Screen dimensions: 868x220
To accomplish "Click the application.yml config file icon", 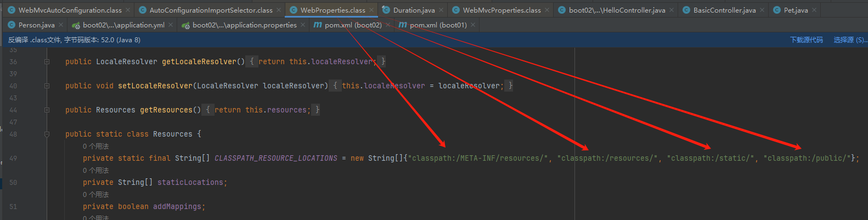I will coord(76,25).
